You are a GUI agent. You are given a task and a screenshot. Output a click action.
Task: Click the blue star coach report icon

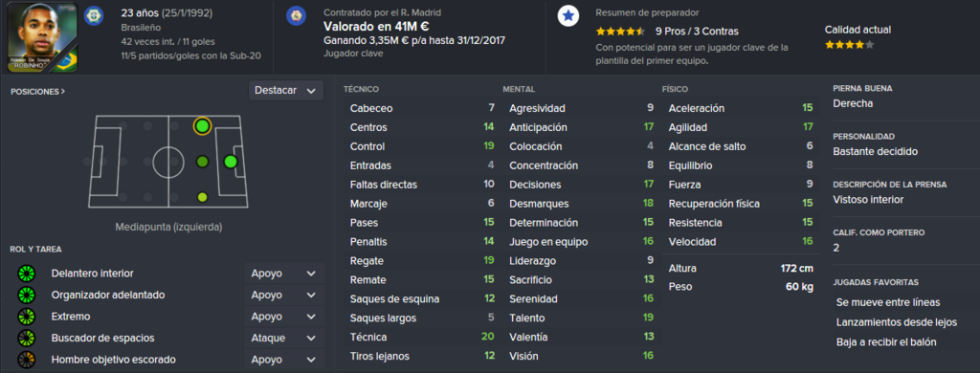tap(568, 16)
